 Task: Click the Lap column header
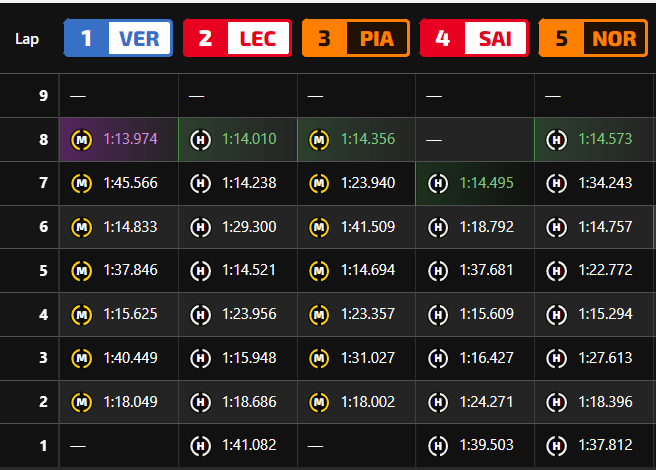(27, 40)
